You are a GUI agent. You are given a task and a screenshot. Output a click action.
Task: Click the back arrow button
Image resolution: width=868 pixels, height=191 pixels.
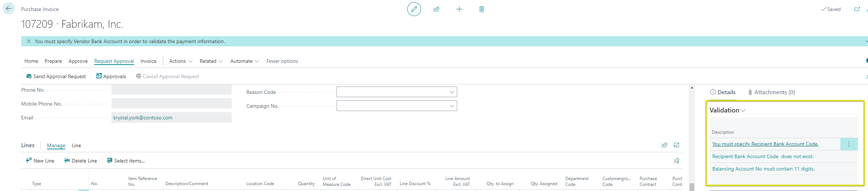click(x=9, y=9)
